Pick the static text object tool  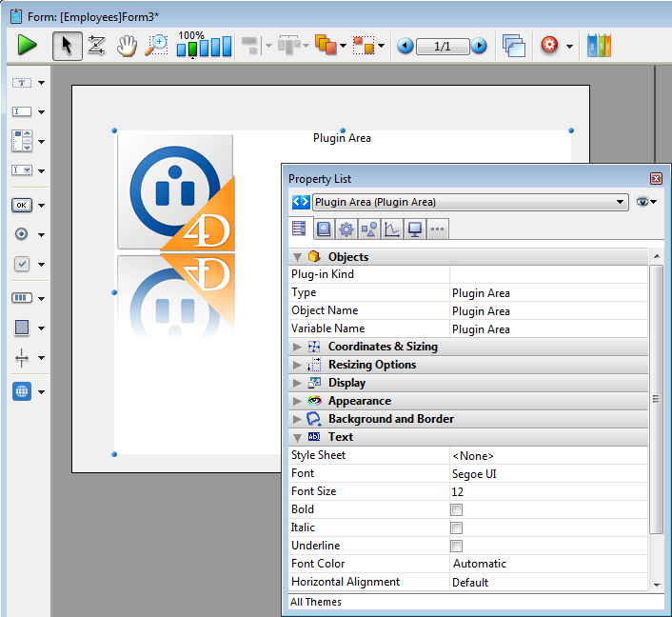[21, 83]
